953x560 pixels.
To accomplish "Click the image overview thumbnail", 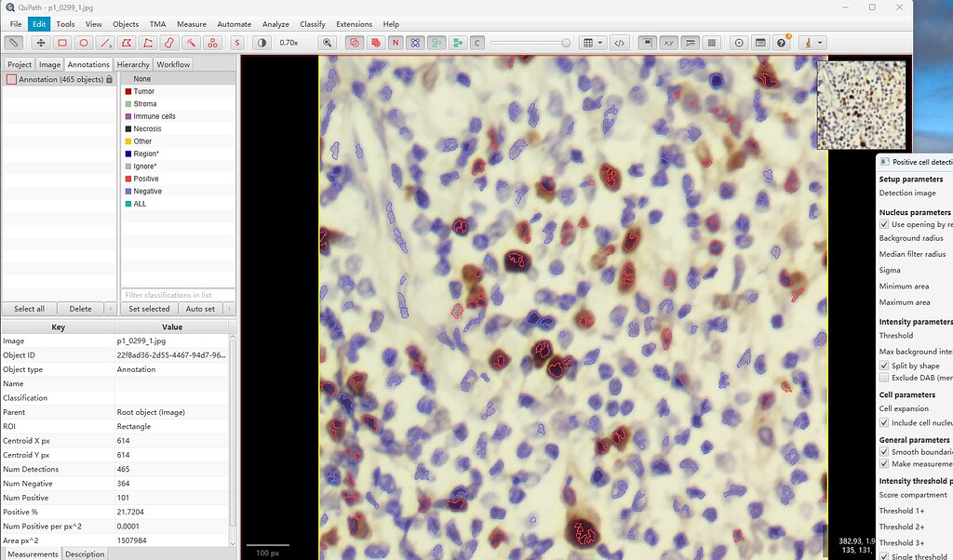I will click(861, 103).
